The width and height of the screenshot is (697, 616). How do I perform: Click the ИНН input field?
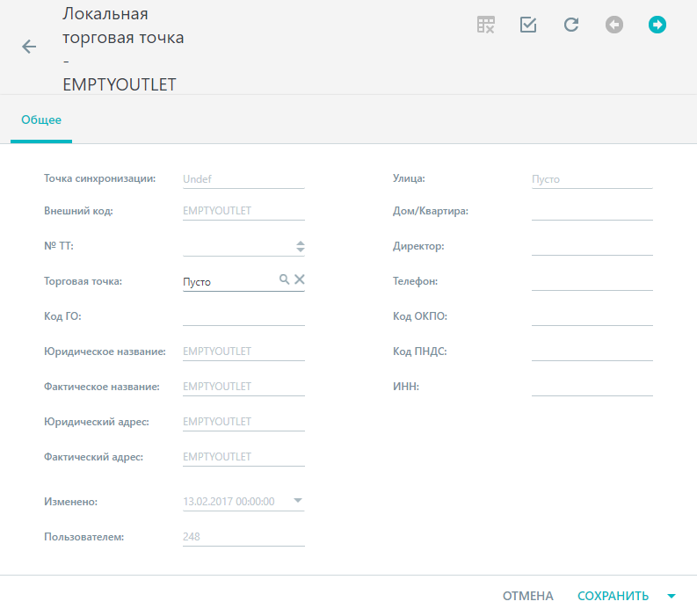[x=592, y=387]
